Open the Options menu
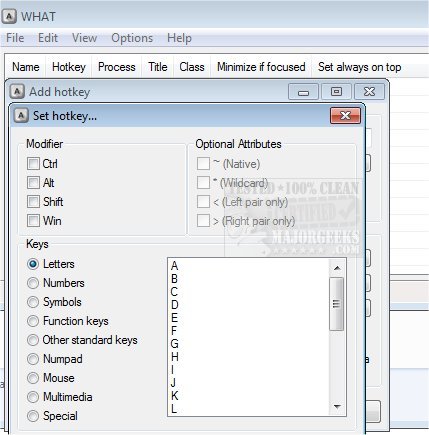429x435 pixels. (x=132, y=38)
